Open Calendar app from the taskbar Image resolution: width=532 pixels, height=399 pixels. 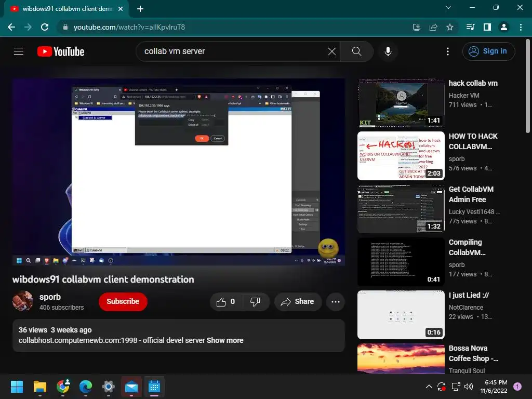pyautogui.click(x=154, y=387)
